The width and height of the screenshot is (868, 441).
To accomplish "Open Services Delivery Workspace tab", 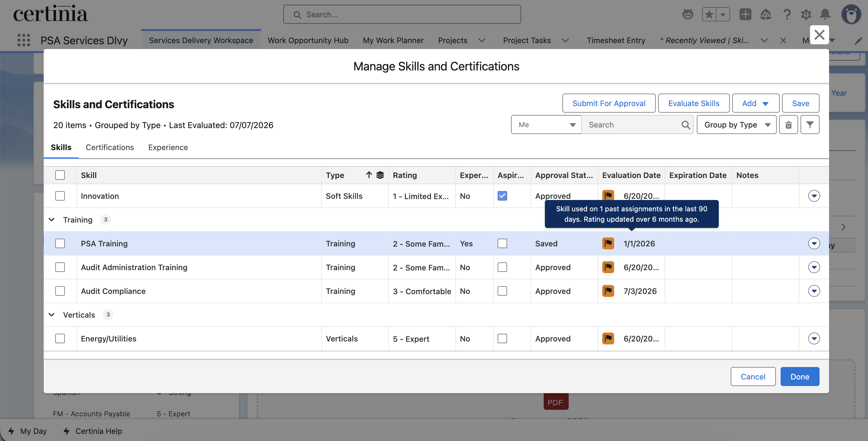I will (x=201, y=40).
